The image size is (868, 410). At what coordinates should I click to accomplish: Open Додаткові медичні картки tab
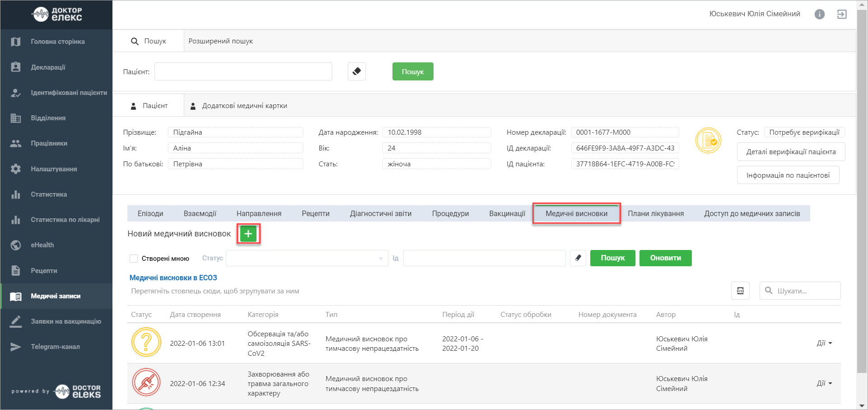(239, 106)
